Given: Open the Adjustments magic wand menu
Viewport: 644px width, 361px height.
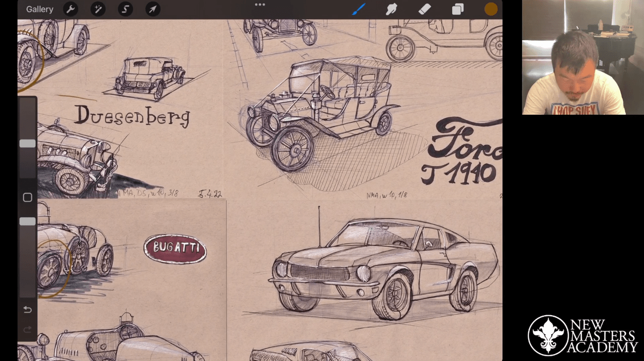Looking at the screenshot, I should 98,9.
